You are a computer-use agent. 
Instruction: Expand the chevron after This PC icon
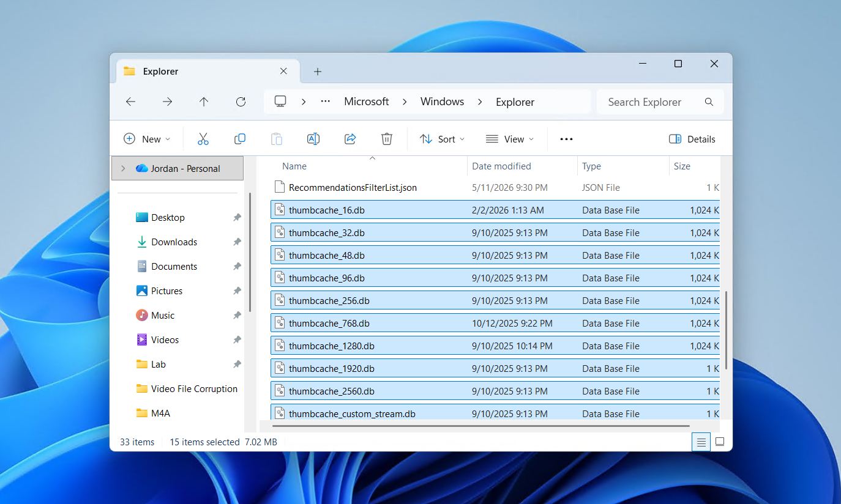304,102
